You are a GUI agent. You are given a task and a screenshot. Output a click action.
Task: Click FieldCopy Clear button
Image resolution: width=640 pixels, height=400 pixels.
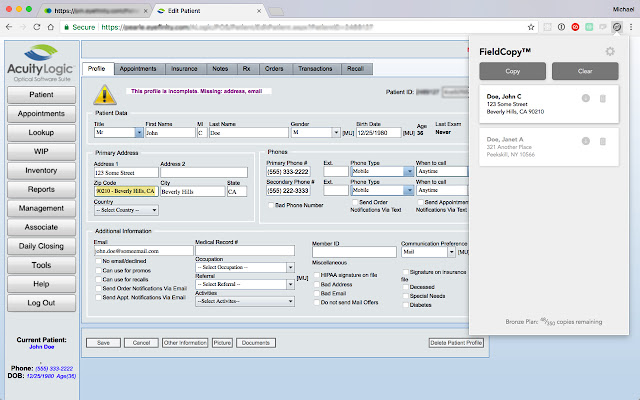585,71
